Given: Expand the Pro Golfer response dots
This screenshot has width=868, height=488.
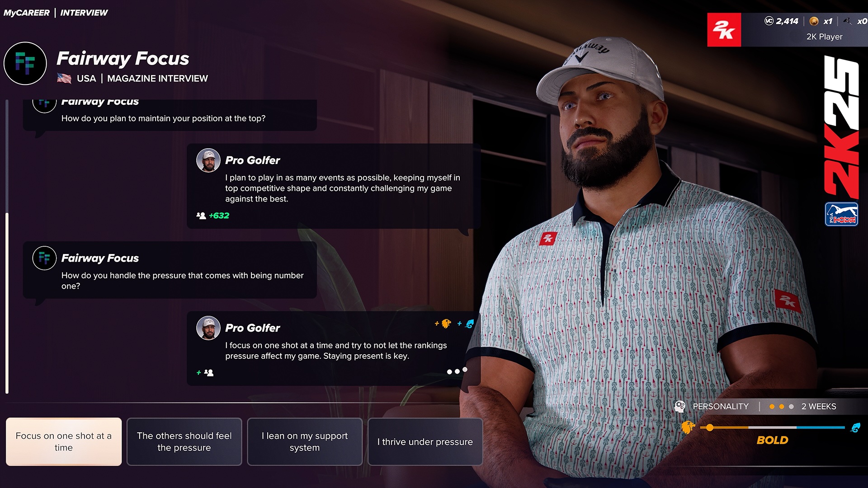Looking at the screenshot, I should (x=454, y=372).
